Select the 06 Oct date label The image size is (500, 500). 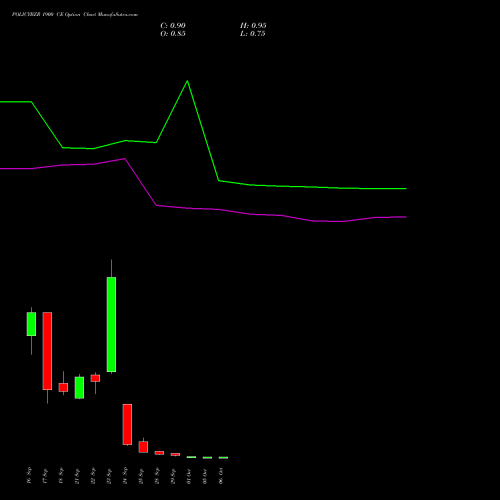(x=221, y=475)
